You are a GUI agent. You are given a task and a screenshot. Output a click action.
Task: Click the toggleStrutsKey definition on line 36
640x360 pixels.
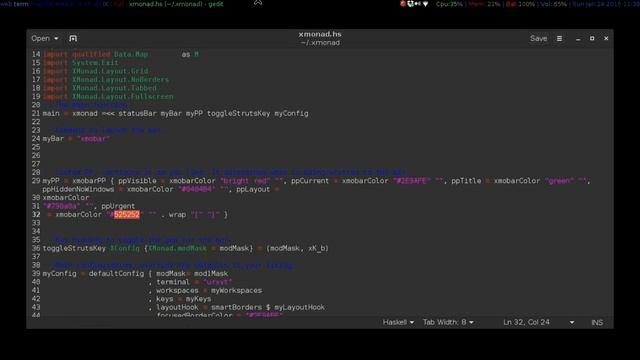(186, 248)
